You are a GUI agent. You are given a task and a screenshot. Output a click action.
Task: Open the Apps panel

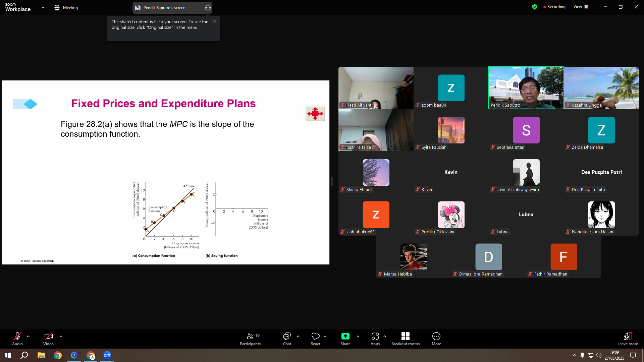click(375, 339)
